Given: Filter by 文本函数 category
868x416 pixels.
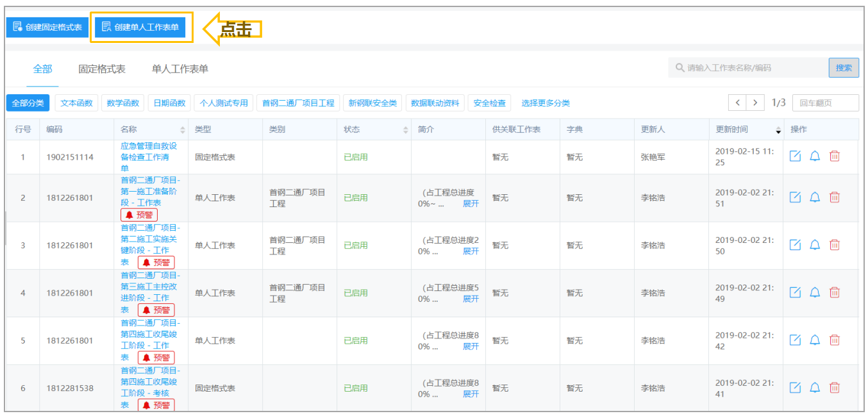Looking at the screenshot, I should (x=77, y=103).
